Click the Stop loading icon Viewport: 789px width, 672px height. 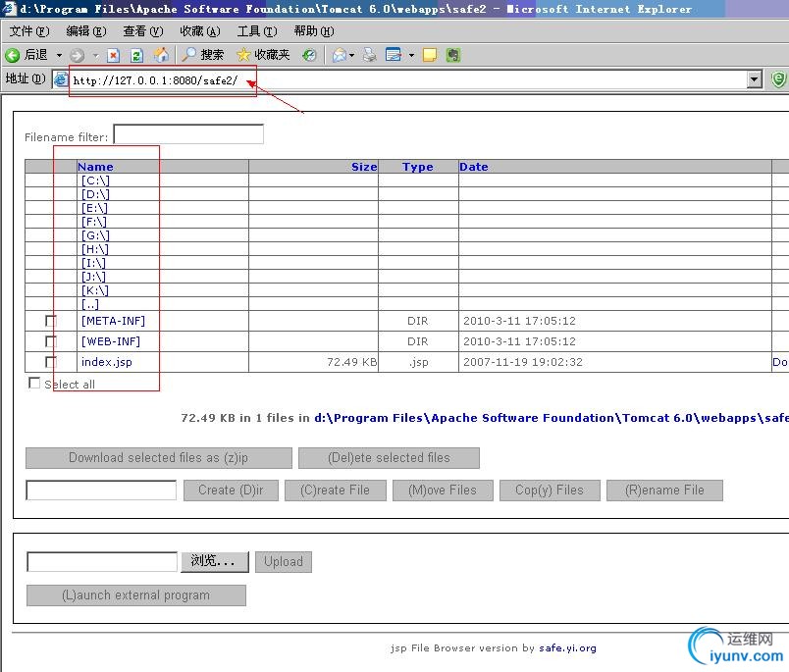click(x=113, y=55)
